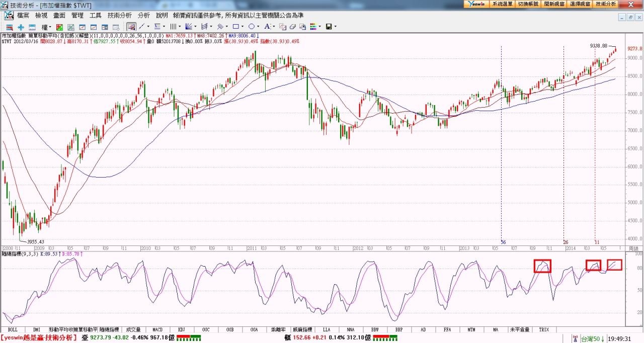Image resolution: width=644 pixels, height=343 pixels.
Task: Pick the eraser tool in toolbar
Action: tap(292, 27)
